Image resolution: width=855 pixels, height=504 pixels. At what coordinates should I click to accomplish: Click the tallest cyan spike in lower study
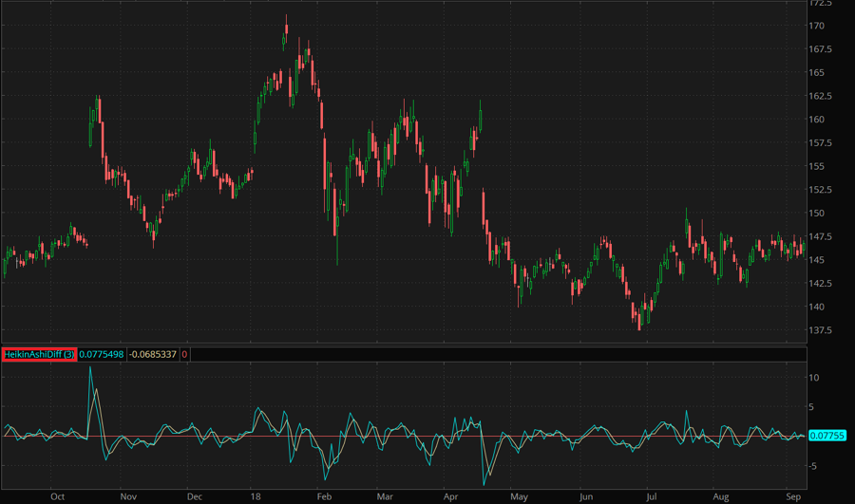coord(91,369)
